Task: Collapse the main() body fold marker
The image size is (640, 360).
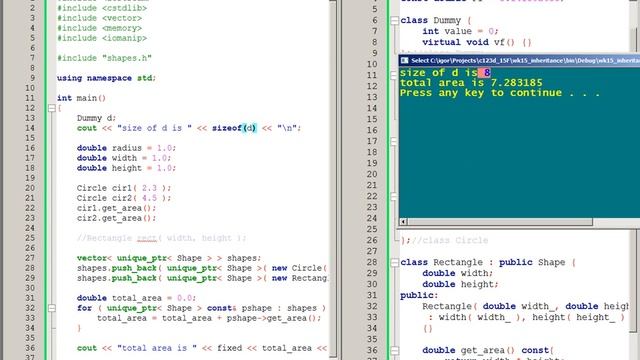Action: click(x=52, y=108)
